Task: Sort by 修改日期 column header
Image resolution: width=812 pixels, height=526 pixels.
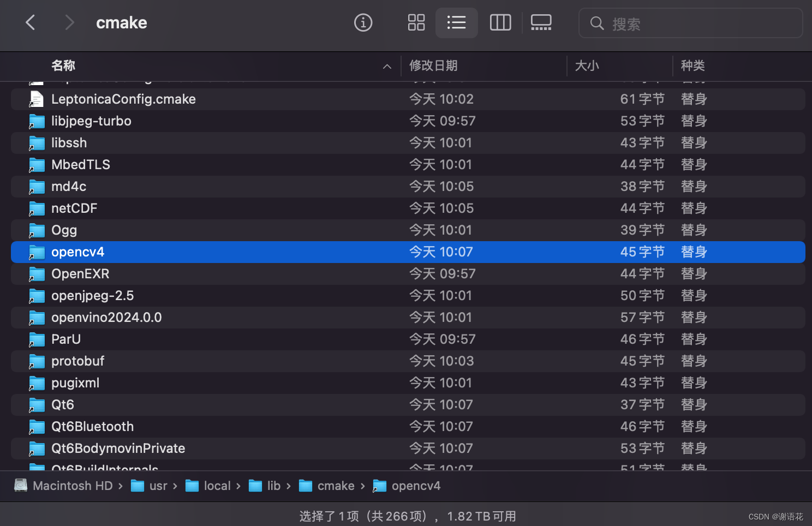Action: (x=433, y=65)
